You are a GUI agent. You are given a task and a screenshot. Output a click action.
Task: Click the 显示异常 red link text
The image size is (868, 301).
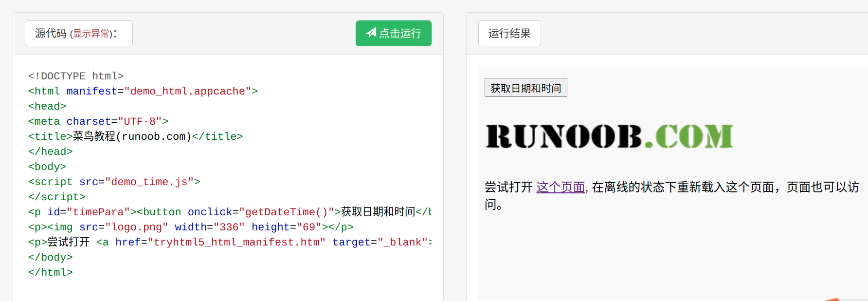click(91, 34)
